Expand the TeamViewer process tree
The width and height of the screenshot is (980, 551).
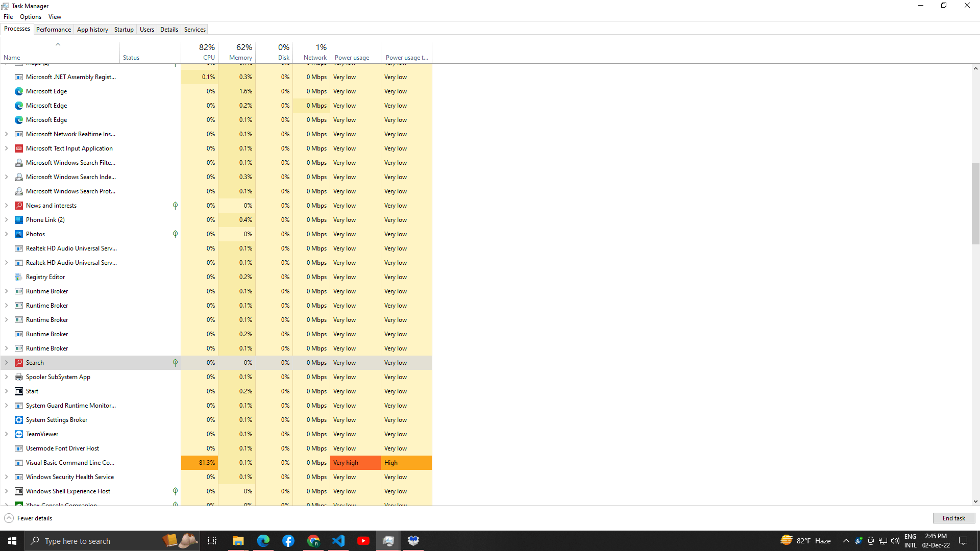pos(6,434)
